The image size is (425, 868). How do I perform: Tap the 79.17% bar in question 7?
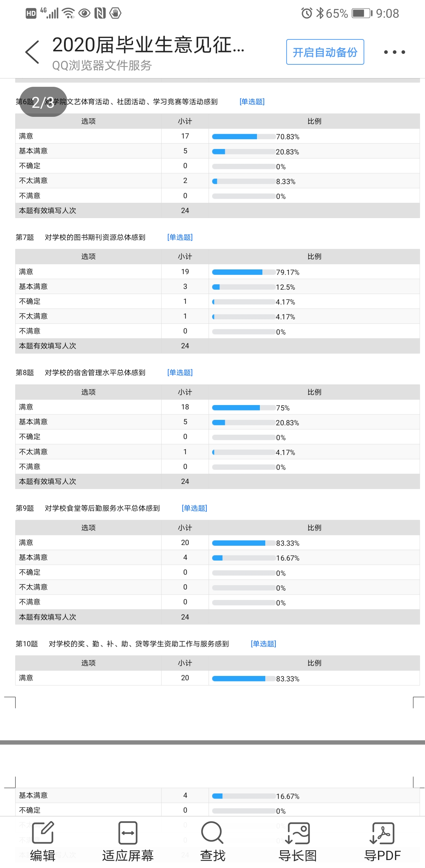(243, 272)
